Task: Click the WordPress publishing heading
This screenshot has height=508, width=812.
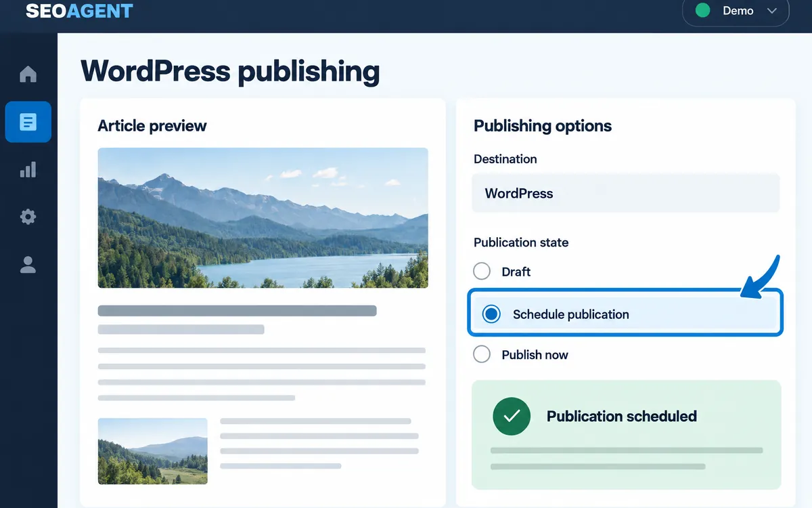Action: (230, 71)
